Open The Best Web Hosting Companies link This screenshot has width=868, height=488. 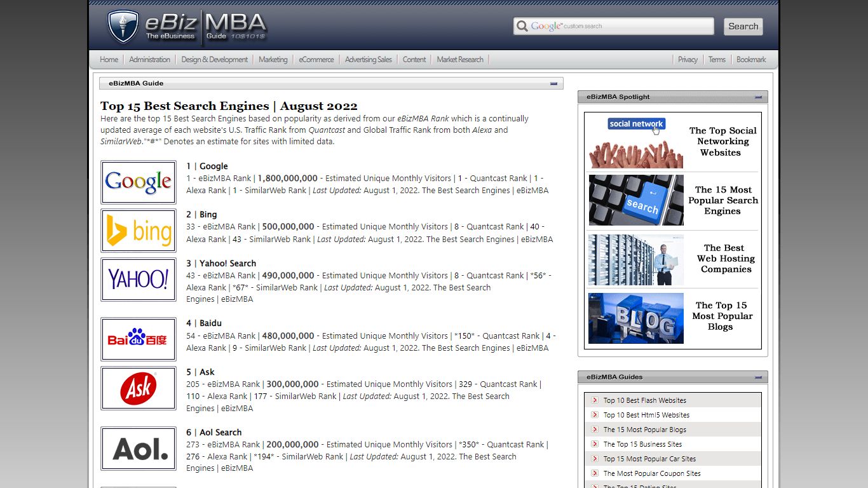point(725,259)
